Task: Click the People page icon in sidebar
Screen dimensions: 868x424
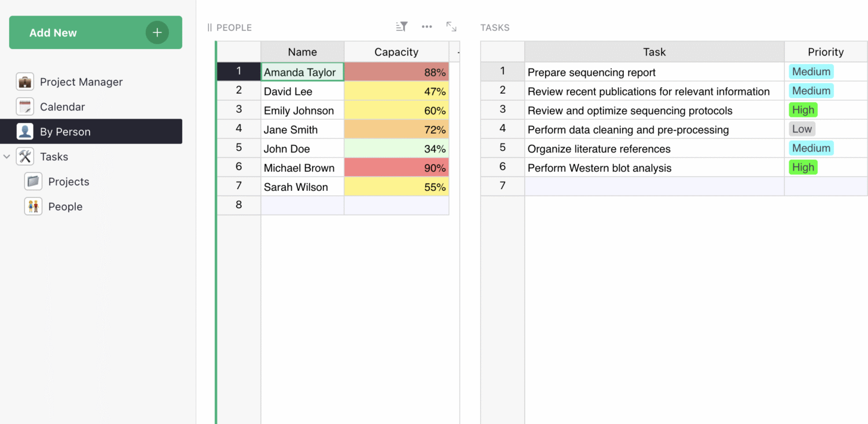Action: (33, 207)
